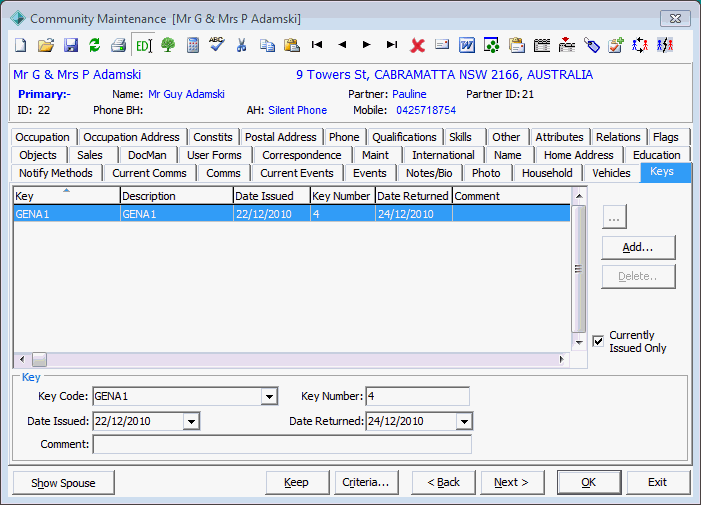Click the green ED edit icon
The image size is (701, 505).
144,45
